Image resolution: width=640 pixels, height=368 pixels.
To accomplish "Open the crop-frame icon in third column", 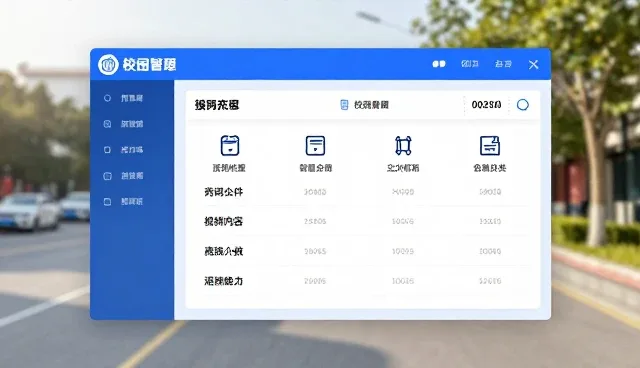I will 403,146.
